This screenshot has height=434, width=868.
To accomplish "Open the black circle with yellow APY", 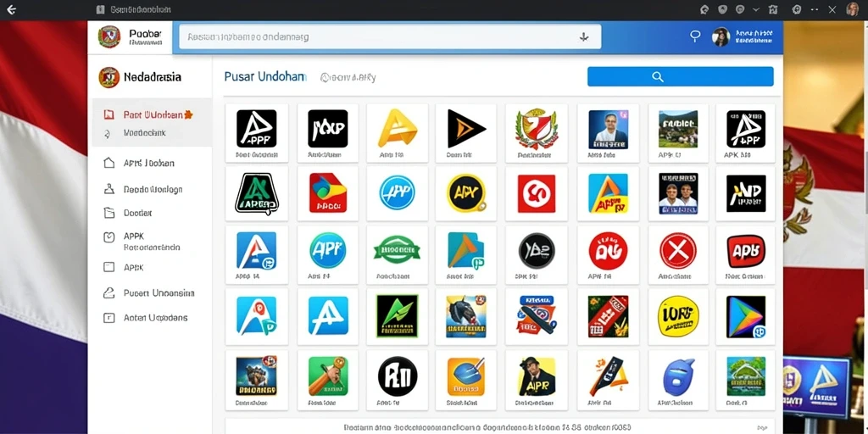I will [466, 193].
